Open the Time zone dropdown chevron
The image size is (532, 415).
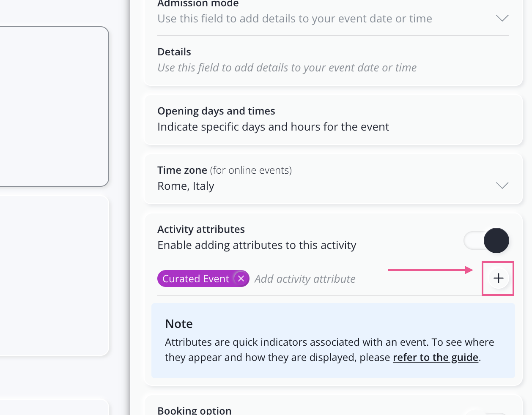point(502,186)
